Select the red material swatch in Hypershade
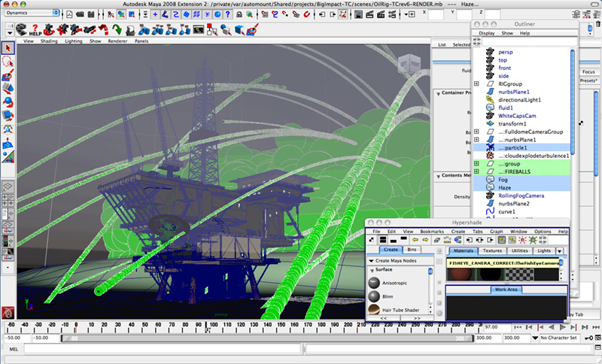The height and width of the screenshot is (364, 602). coord(461,275)
